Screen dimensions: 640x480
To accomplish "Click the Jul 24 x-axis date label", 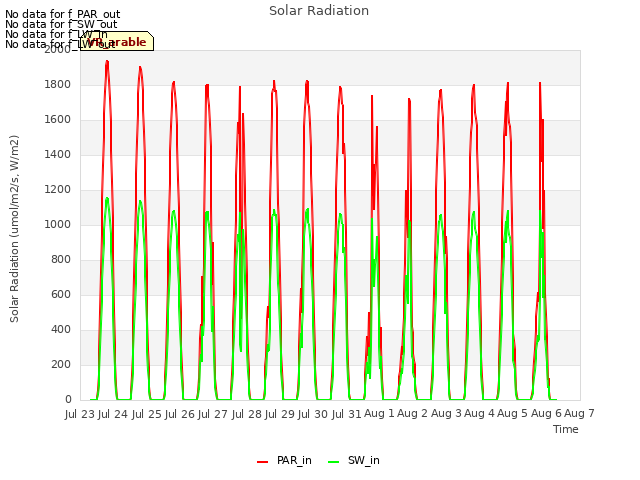I will 113,414.
